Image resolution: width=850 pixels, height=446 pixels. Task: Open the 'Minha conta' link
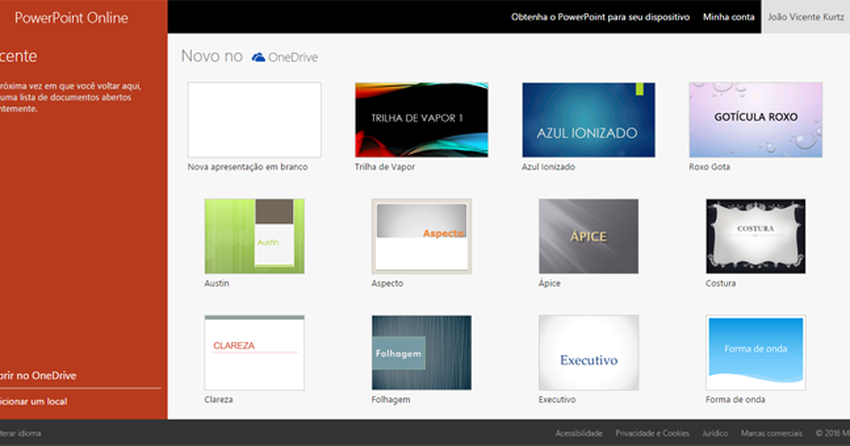729,17
